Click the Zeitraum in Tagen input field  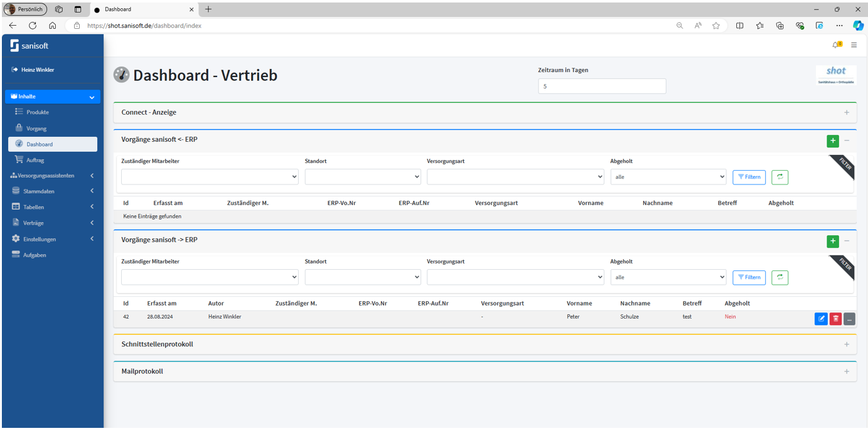coord(601,87)
